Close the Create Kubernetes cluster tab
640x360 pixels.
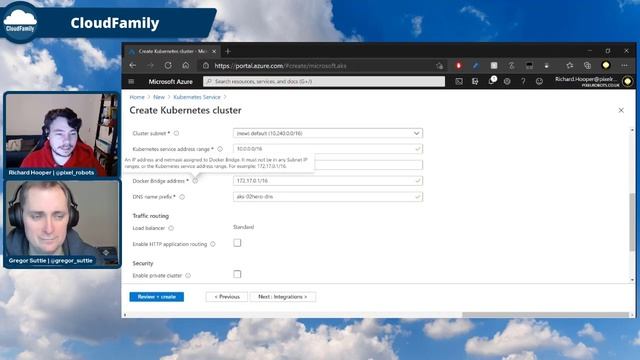point(214,51)
